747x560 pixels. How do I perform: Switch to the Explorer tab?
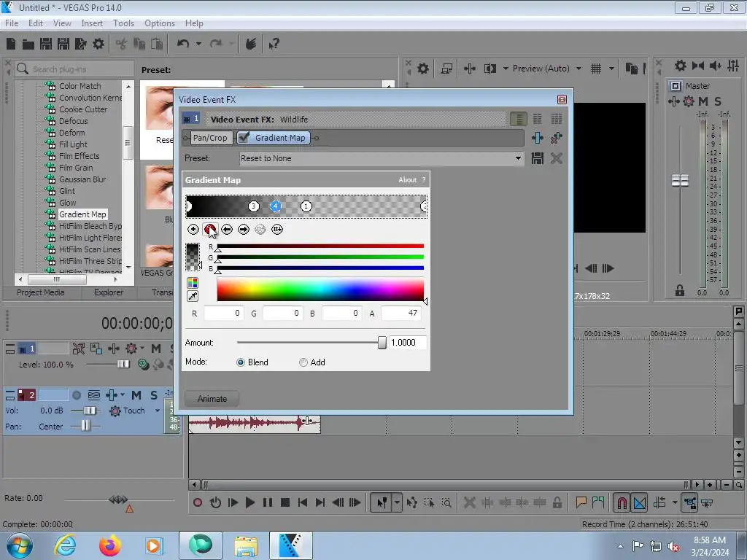click(109, 292)
